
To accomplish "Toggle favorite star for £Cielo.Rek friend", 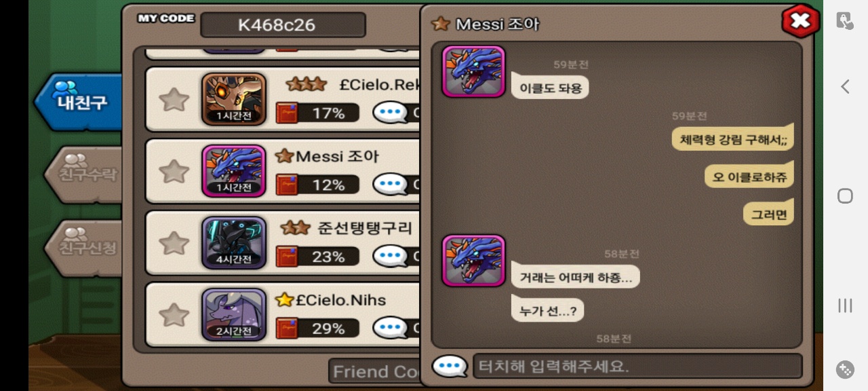I will tap(174, 100).
